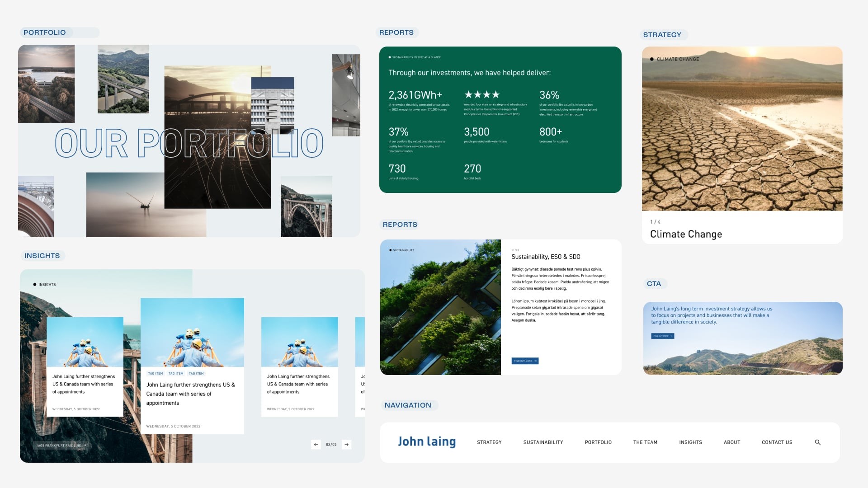Click the 270 hospital beds statistic
Image resolution: width=868 pixels, height=488 pixels.
pos(472,169)
